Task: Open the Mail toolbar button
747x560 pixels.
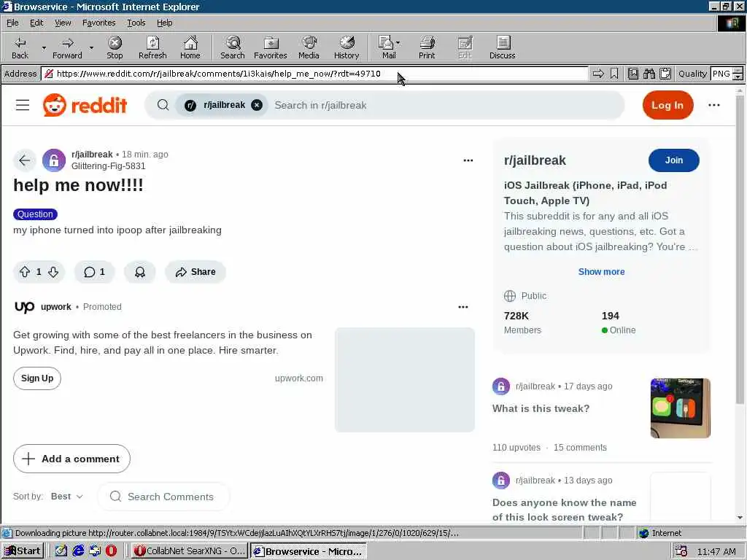Action: click(x=389, y=47)
